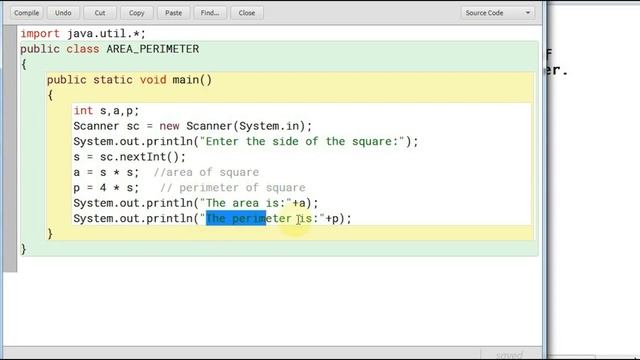Click the 'p = 4 * s;' statement
Viewport: 640px width, 360px height.
106,188
